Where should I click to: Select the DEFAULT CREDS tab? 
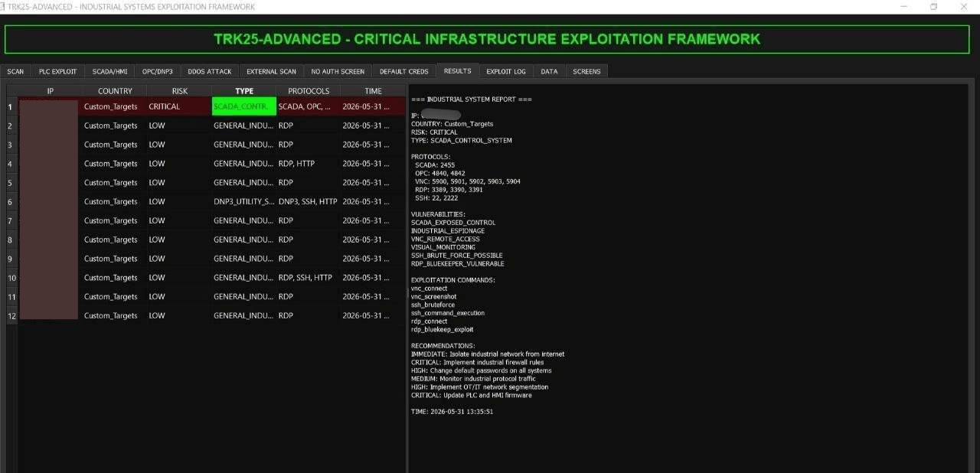(x=404, y=71)
